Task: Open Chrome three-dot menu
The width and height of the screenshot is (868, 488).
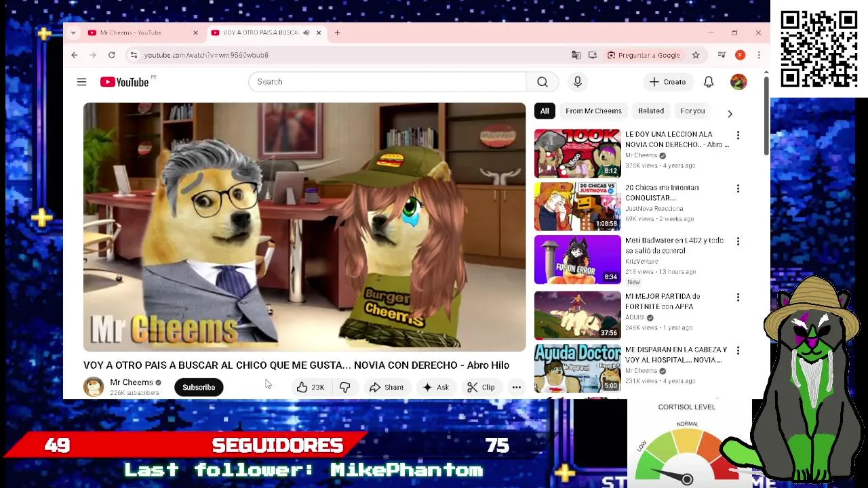Action: pos(759,55)
